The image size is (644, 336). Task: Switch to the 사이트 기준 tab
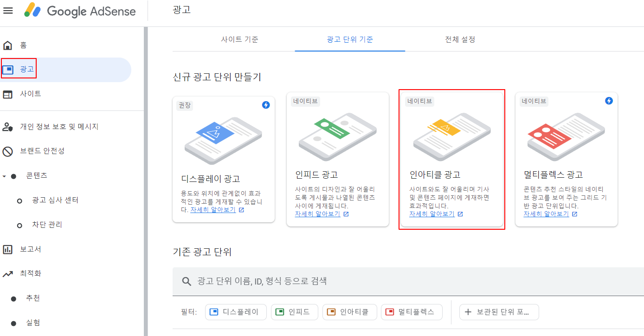(x=239, y=39)
